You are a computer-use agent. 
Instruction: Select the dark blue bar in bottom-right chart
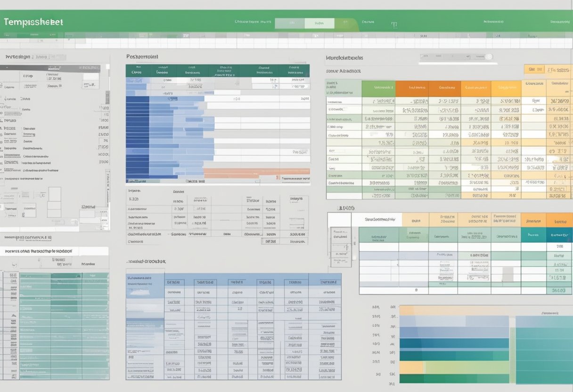click(x=454, y=343)
